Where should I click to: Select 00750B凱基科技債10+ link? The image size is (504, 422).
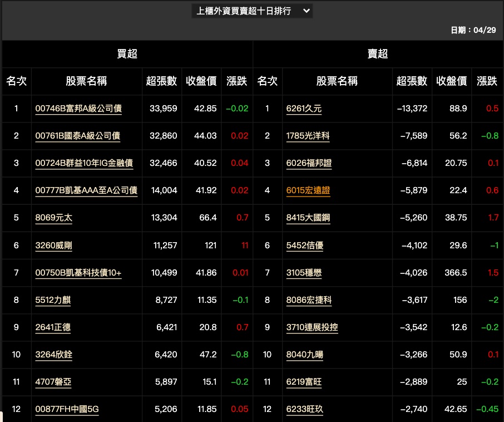tap(78, 272)
